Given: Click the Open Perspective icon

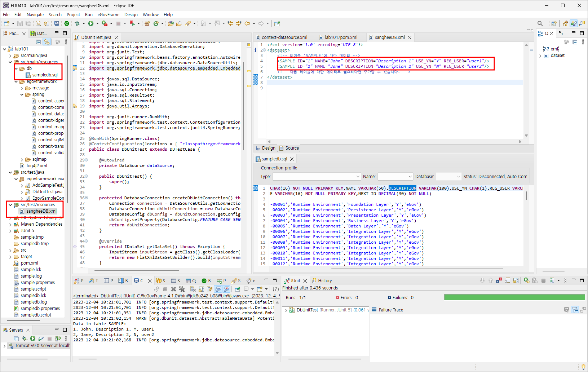Looking at the screenshot, I should point(554,23).
